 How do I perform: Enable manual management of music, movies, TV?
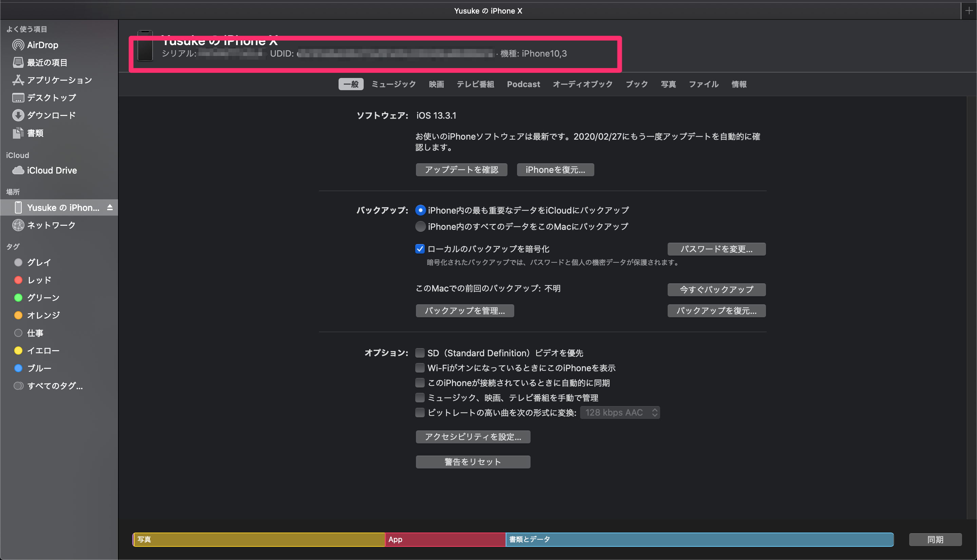point(420,398)
